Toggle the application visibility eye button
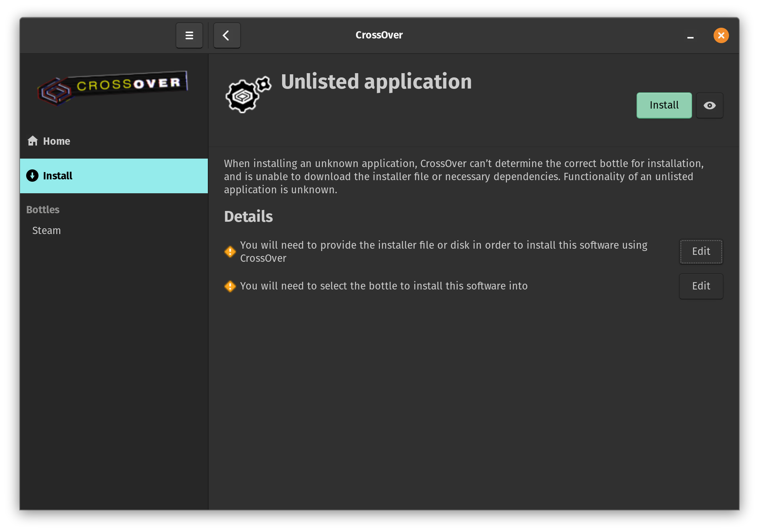759x532 pixels. 709,105
